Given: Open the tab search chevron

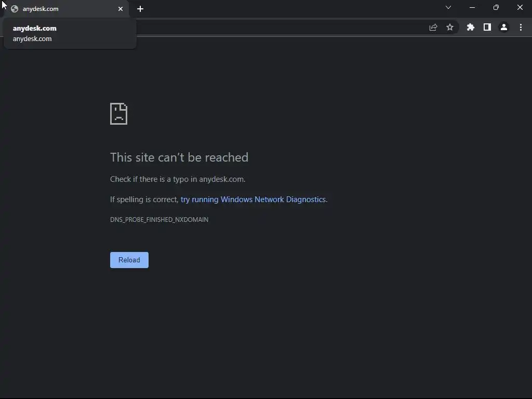Looking at the screenshot, I should (x=448, y=7).
